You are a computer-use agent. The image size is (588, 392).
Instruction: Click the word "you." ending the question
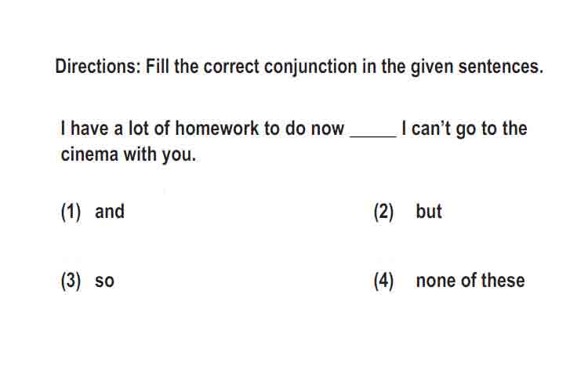click(x=179, y=155)
